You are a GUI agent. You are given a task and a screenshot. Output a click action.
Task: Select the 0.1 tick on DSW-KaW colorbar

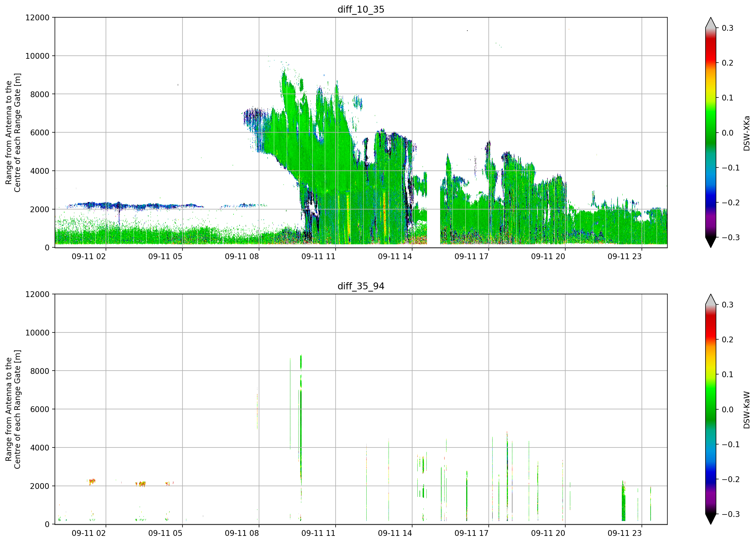click(728, 374)
